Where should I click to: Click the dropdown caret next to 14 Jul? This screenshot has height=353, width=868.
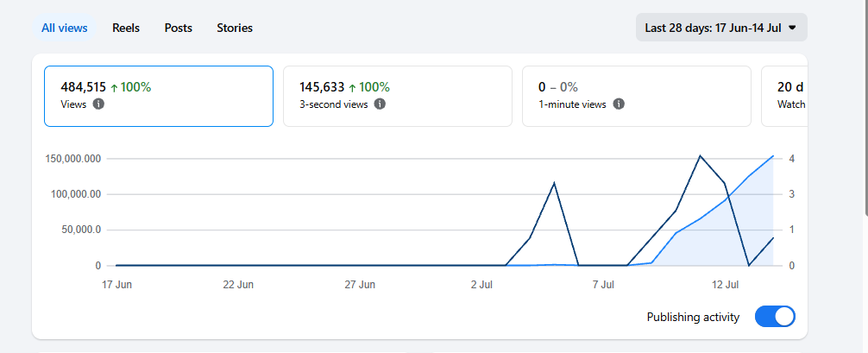tap(792, 28)
